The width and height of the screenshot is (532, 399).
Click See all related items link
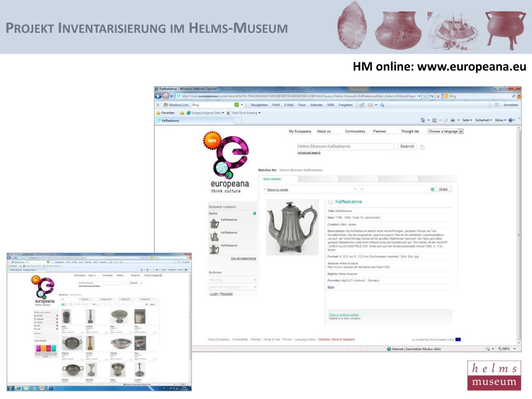coord(243,259)
